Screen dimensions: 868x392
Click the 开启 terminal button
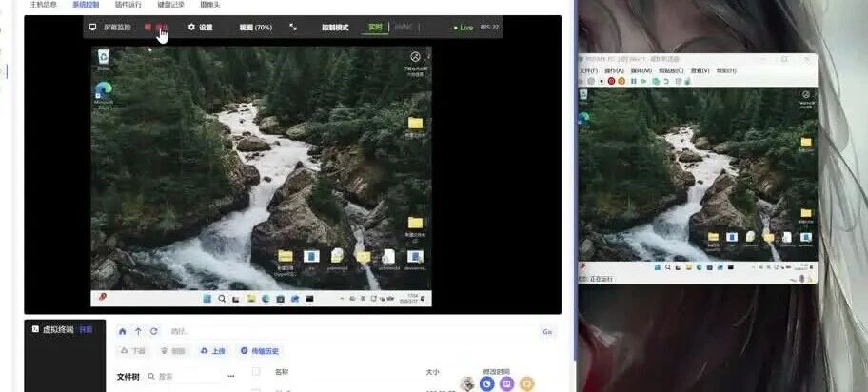click(86, 329)
